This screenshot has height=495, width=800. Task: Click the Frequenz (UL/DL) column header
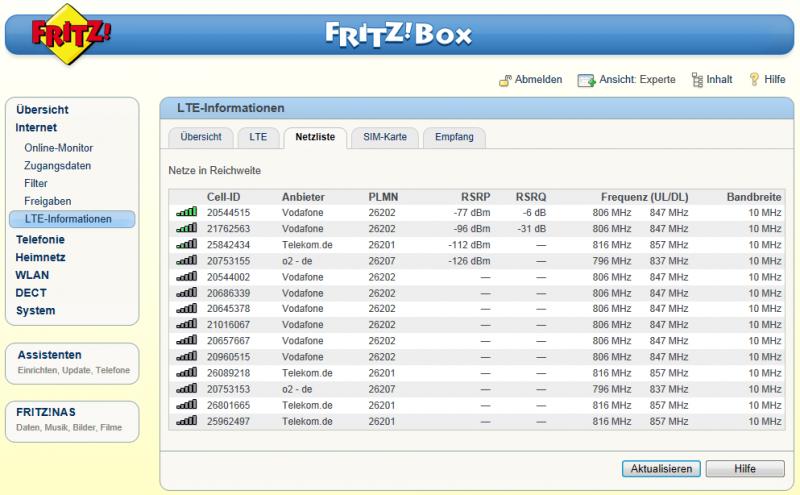644,197
